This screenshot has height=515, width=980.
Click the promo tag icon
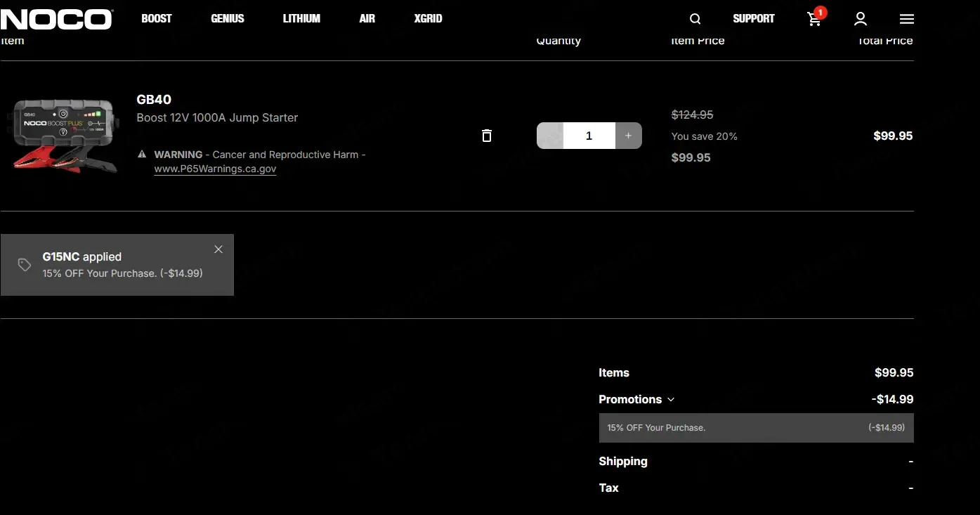25,265
